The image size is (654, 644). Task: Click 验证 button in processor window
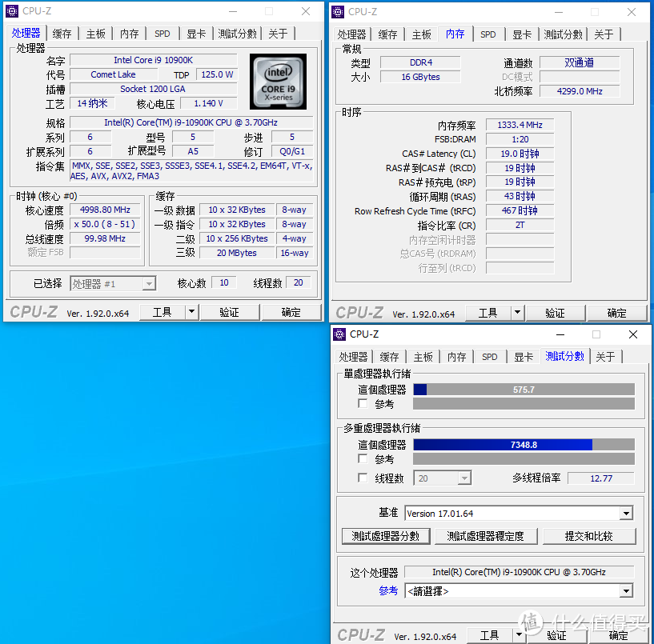pos(230,312)
